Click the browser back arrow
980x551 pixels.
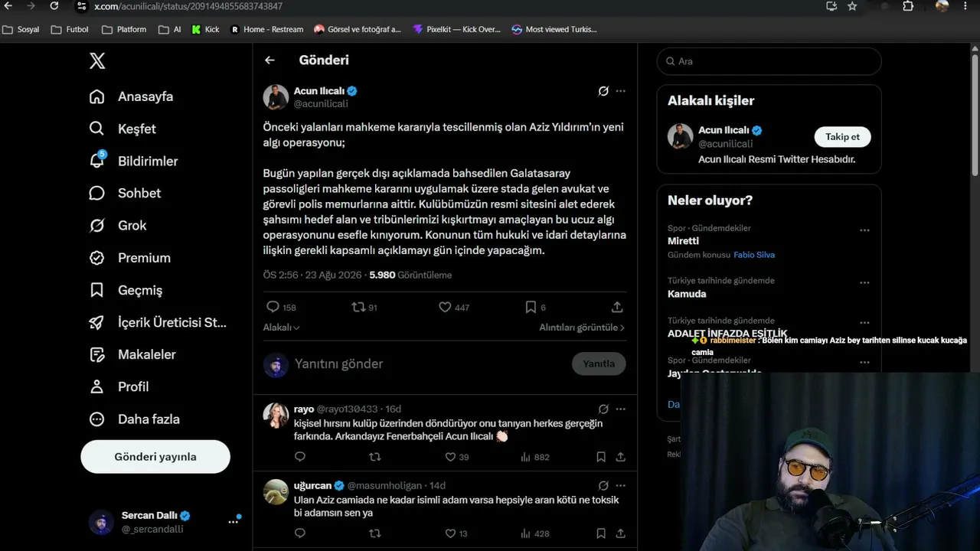pyautogui.click(x=8, y=6)
